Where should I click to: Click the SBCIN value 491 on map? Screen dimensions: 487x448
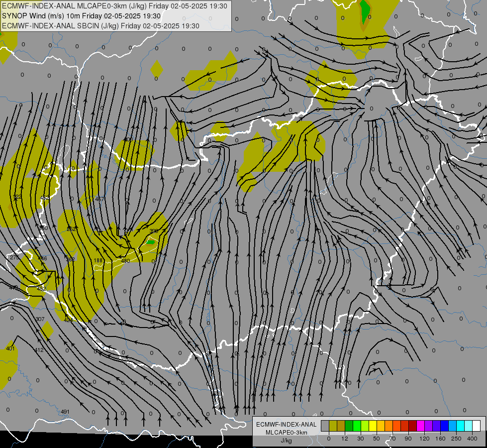pyautogui.click(x=65, y=412)
